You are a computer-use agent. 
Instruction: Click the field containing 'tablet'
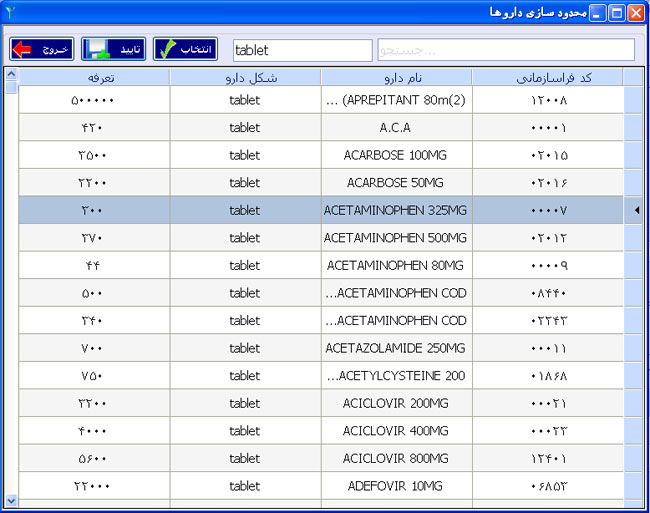click(x=302, y=50)
